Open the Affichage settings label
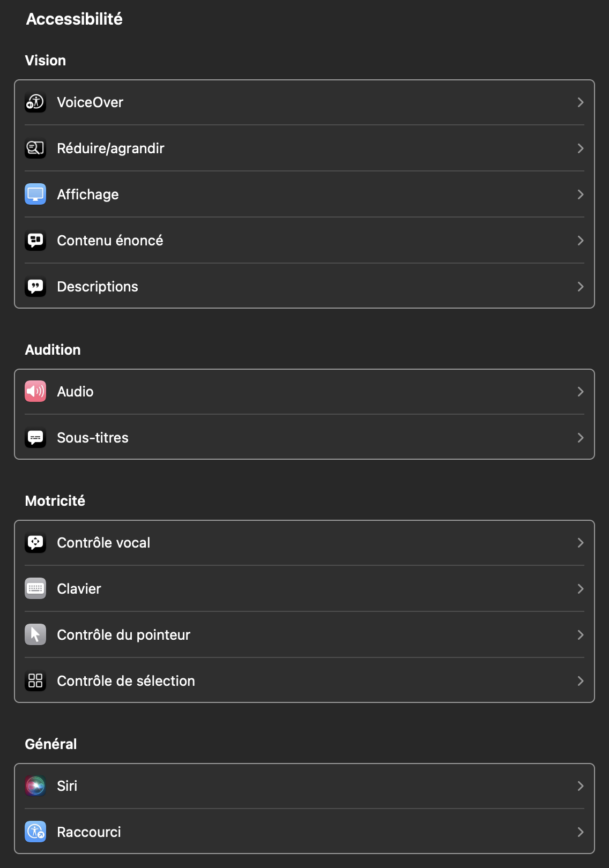The image size is (609, 868). click(88, 194)
